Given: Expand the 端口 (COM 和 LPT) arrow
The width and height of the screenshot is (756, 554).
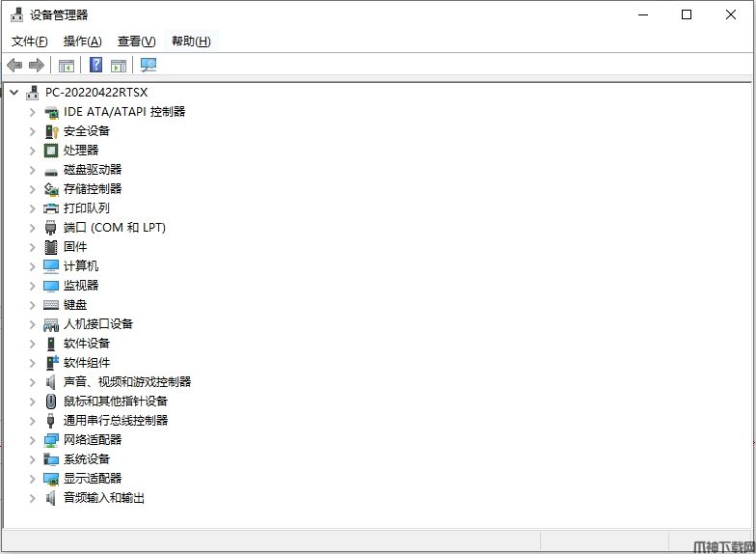Looking at the screenshot, I should point(33,228).
